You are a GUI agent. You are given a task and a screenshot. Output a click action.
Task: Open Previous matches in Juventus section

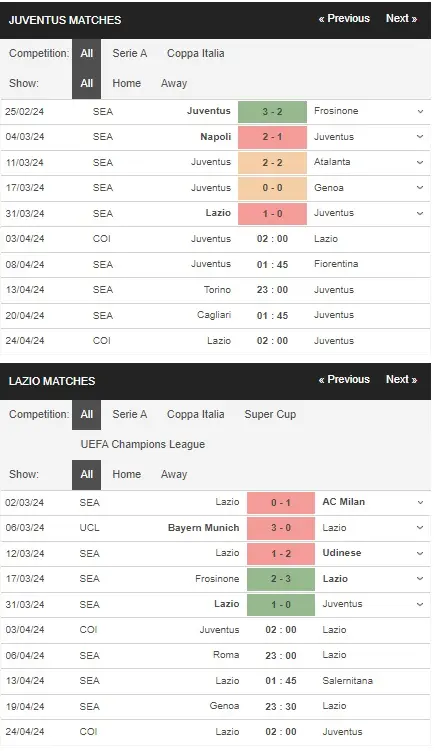[x=344, y=19]
